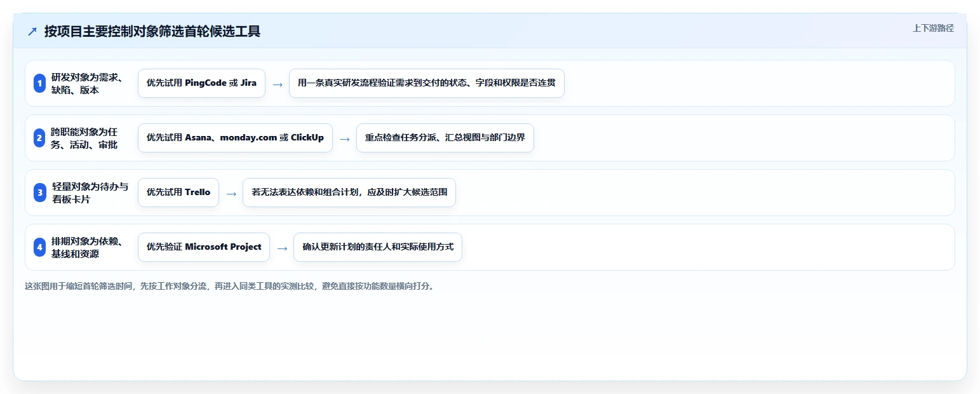Image resolution: width=980 pixels, height=394 pixels.
Task: Click step number badge 1
Action: (40, 83)
